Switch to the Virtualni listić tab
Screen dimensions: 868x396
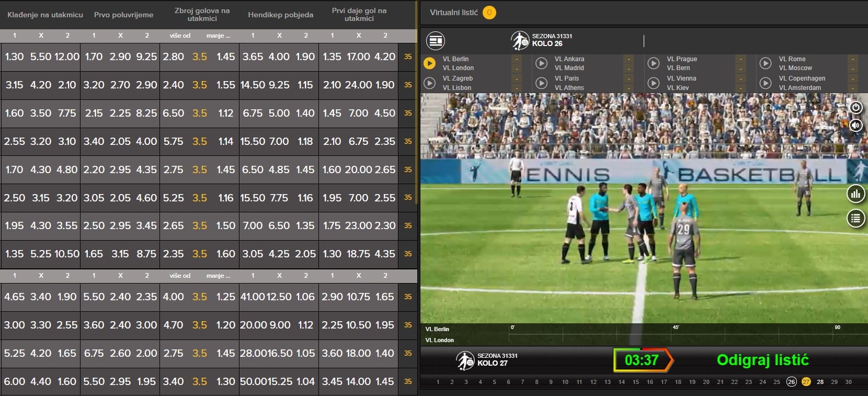[453, 13]
